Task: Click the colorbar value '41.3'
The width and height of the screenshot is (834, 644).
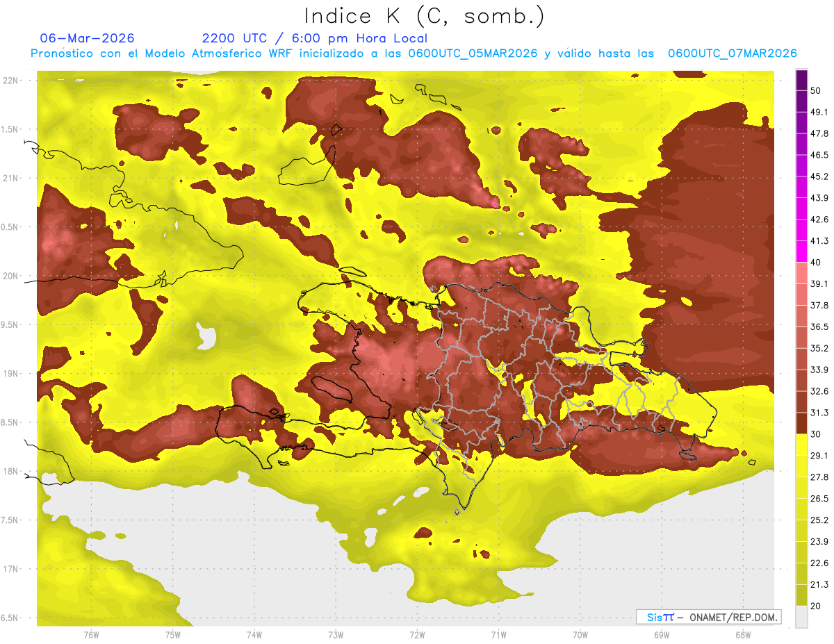Action: pyautogui.click(x=819, y=241)
